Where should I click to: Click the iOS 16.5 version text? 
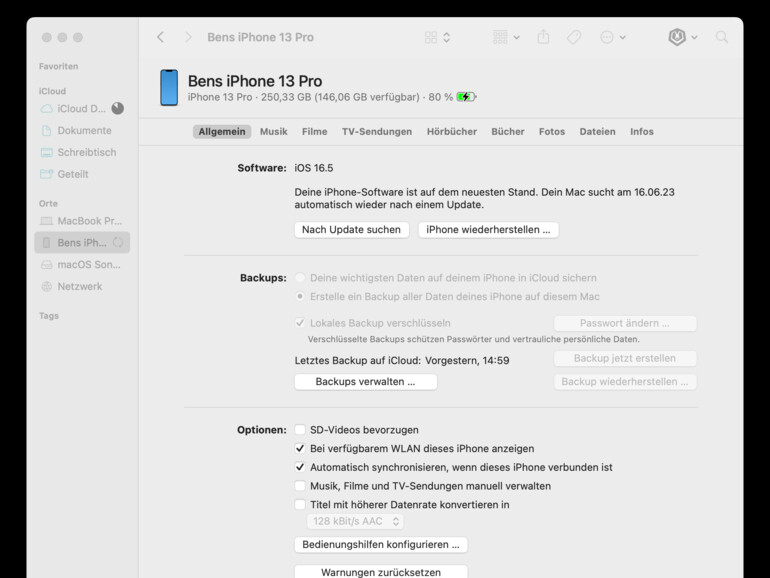(x=314, y=168)
